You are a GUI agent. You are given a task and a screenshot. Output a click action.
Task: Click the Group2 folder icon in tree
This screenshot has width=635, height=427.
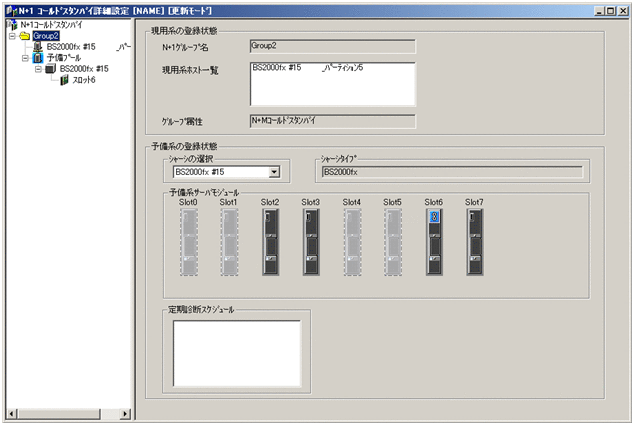click(25, 36)
